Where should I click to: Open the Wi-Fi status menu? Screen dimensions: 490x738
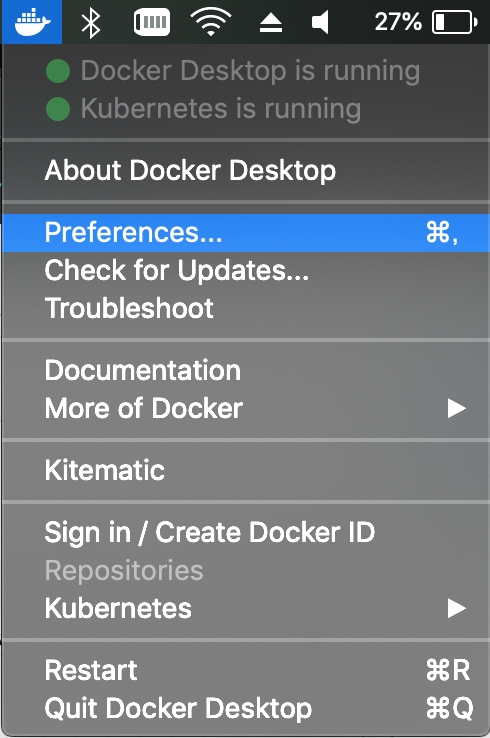[211, 22]
